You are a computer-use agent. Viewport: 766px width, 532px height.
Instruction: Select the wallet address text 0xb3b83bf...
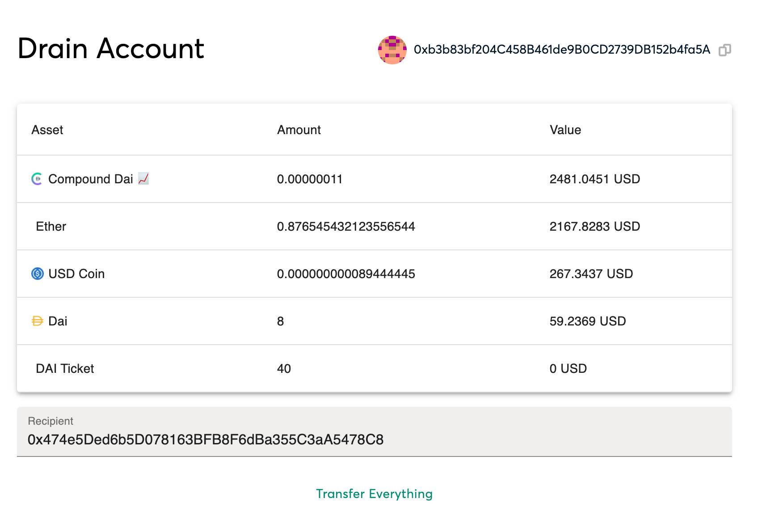click(x=562, y=50)
